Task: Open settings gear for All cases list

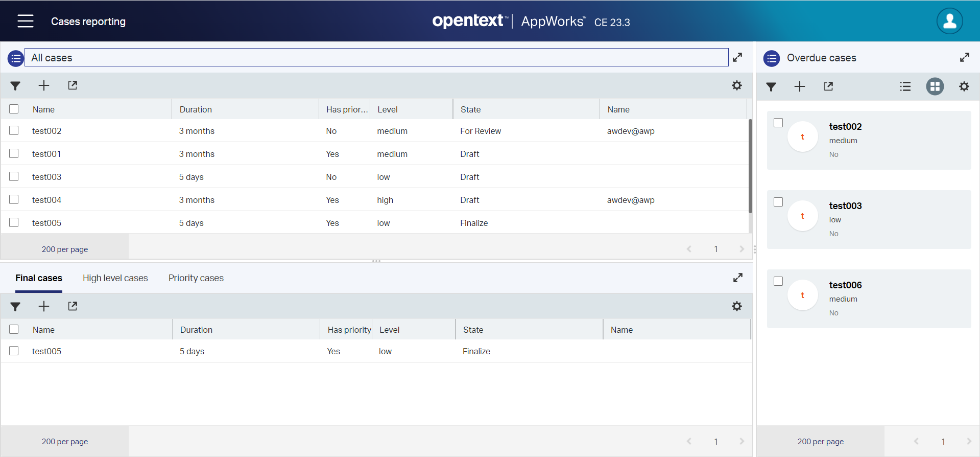Action: [x=736, y=86]
